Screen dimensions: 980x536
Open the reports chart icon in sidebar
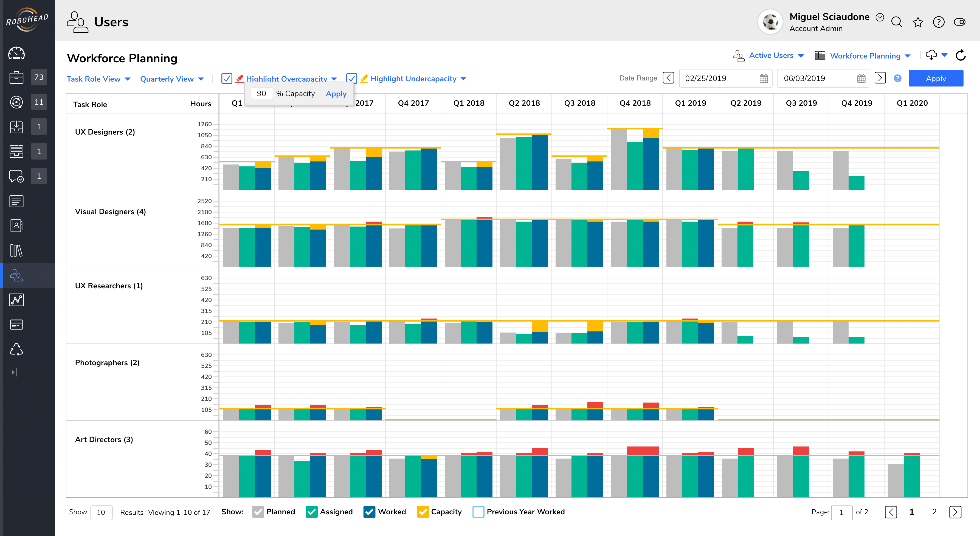16,300
